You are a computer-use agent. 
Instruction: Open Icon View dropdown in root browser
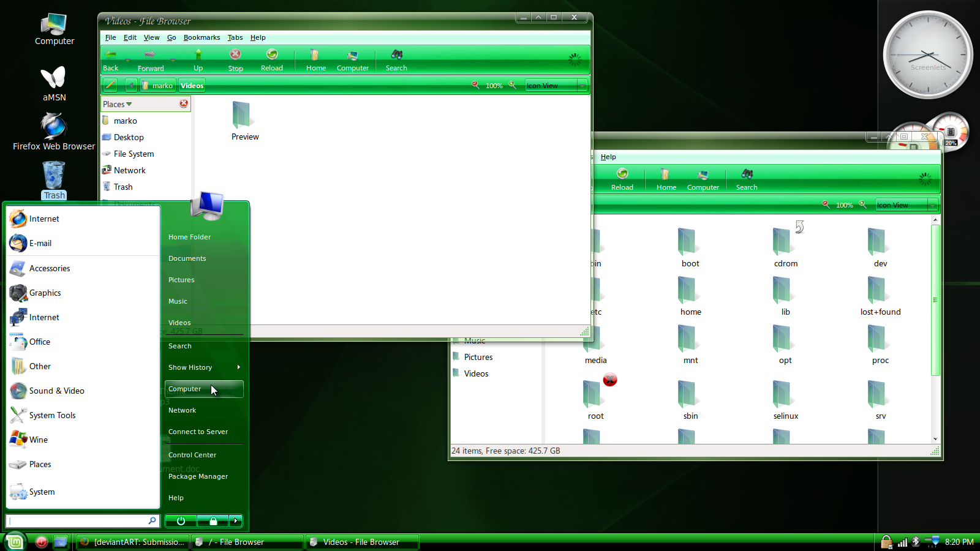pos(907,204)
